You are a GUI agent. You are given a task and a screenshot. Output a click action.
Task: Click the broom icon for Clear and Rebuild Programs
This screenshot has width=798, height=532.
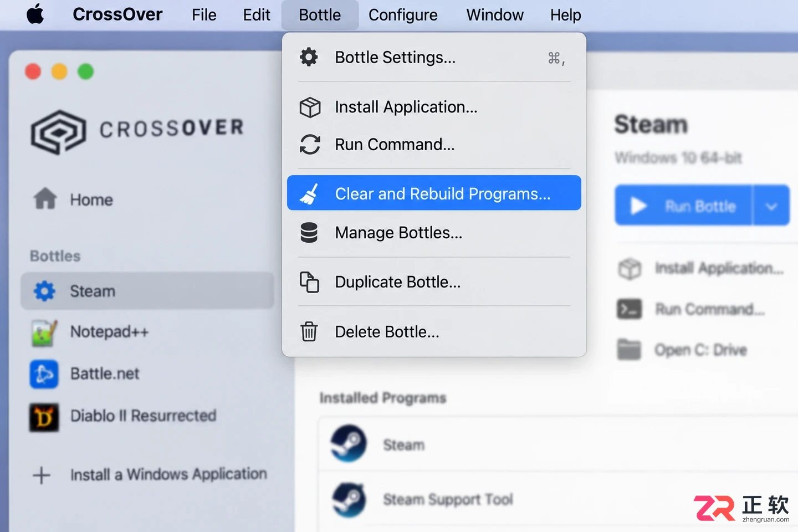click(309, 194)
